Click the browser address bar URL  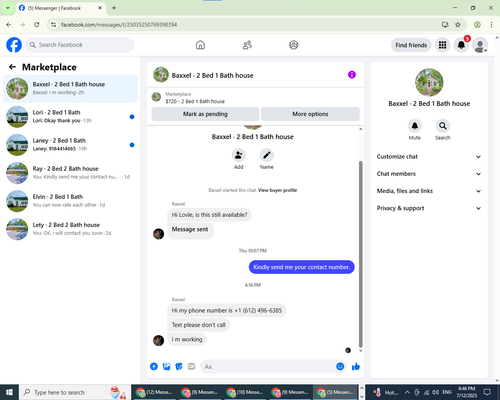click(119, 25)
